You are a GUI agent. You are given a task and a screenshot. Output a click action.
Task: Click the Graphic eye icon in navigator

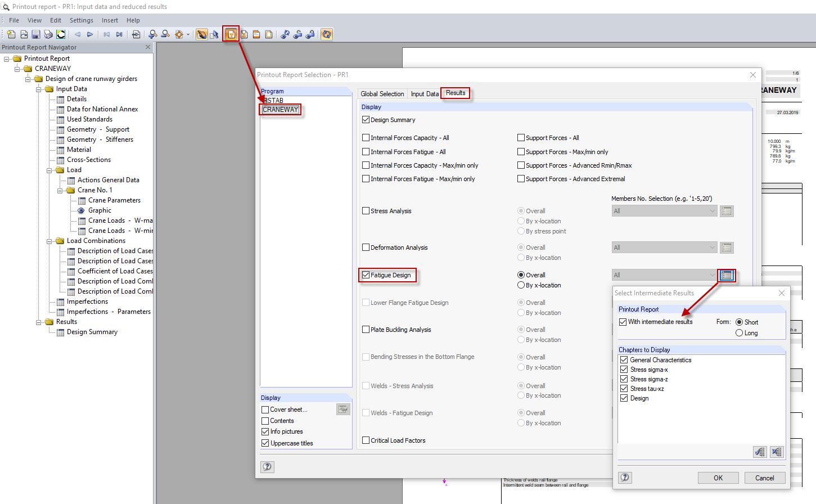(x=82, y=210)
